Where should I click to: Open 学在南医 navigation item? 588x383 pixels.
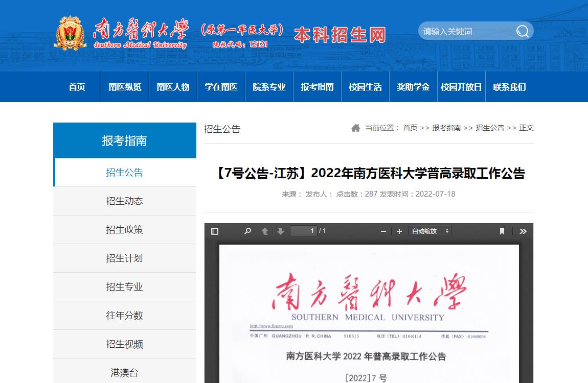pos(221,87)
